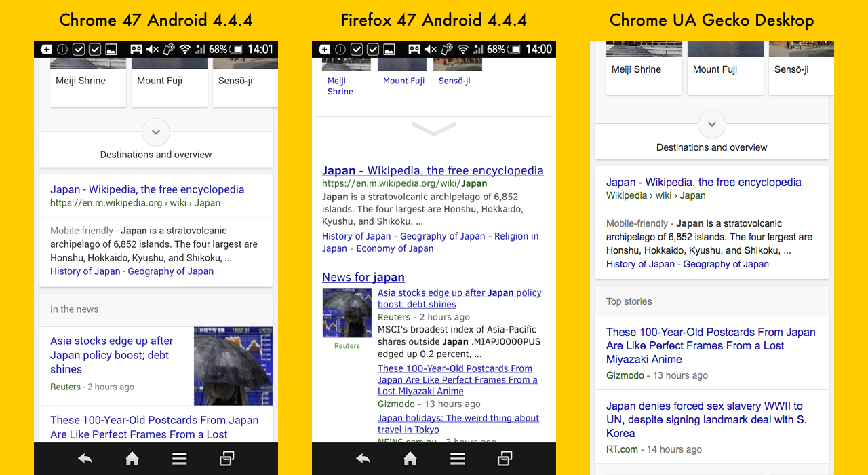Visit Geography of Japan link in Gecko Desktop panel
This screenshot has height=475, width=868.
726,264
